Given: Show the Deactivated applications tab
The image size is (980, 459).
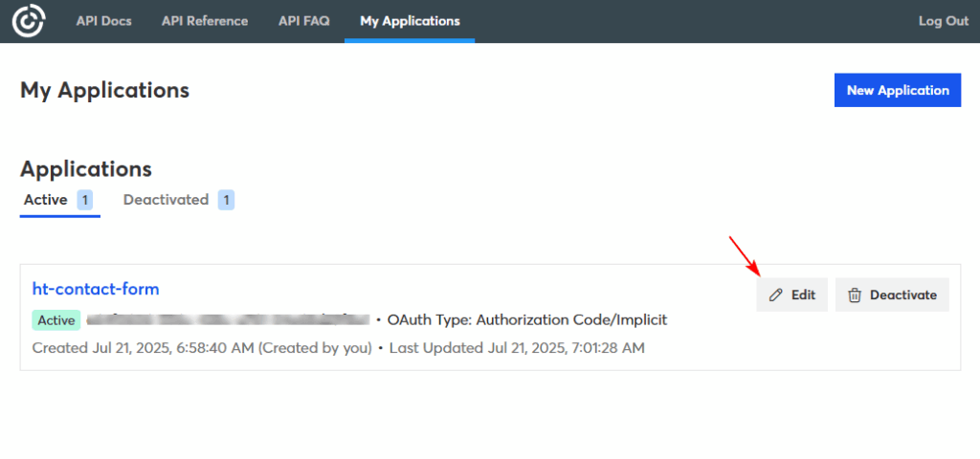Looking at the screenshot, I should pos(166,200).
